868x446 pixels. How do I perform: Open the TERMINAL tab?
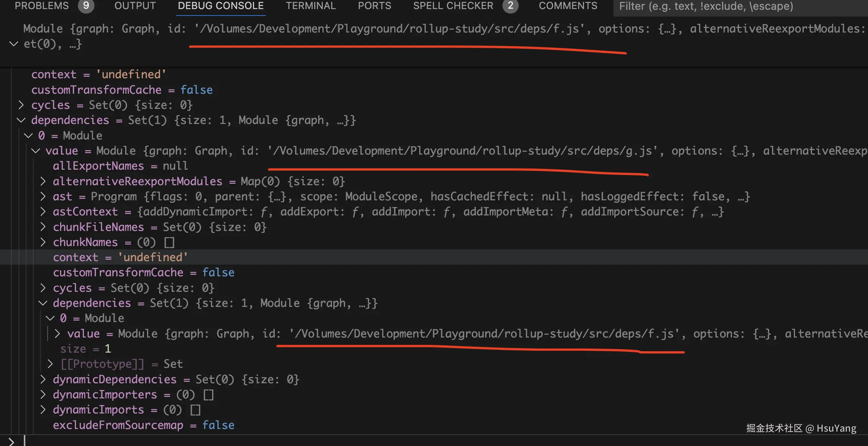click(x=310, y=6)
